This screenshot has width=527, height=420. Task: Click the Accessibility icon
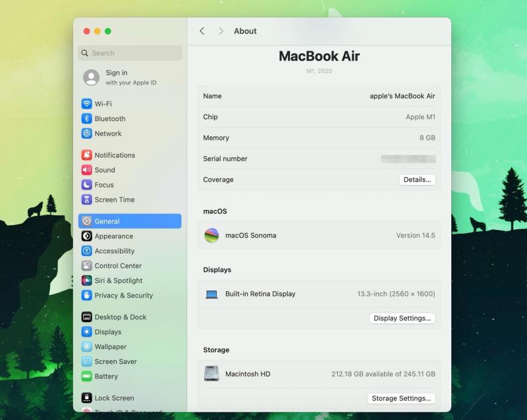(x=87, y=251)
